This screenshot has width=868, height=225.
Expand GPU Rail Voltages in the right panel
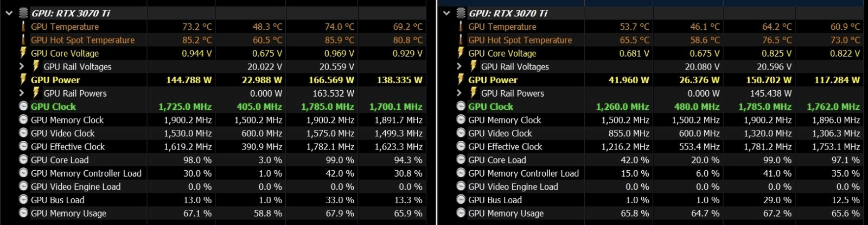[459, 66]
